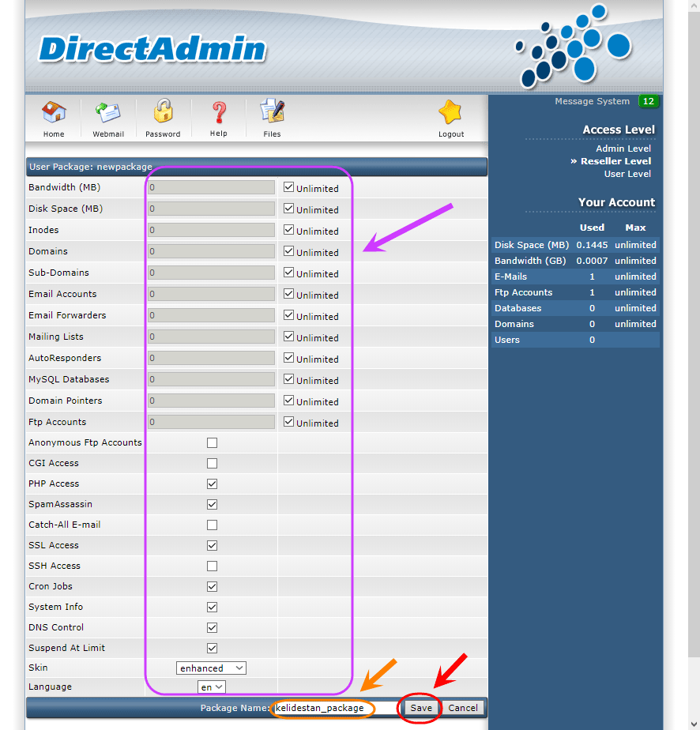700x730 pixels.
Task: Enable Catch-All E-mail checkbox
Action: [x=213, y=525]
